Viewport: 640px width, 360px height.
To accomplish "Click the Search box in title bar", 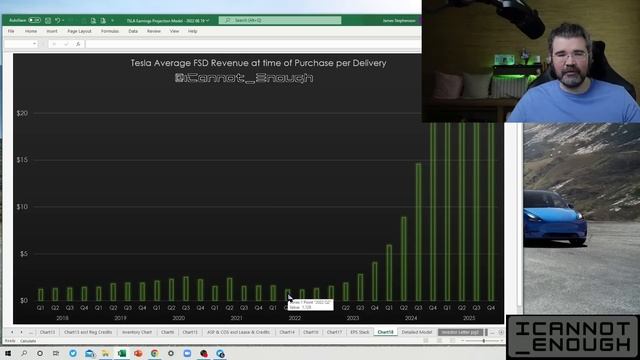I will tap(280, 20).
